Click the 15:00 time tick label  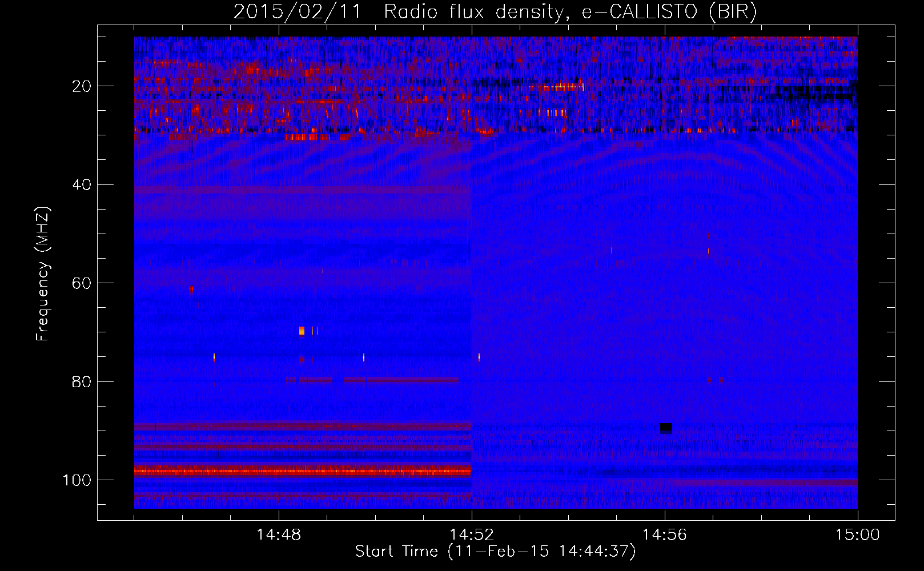point(858,535)
